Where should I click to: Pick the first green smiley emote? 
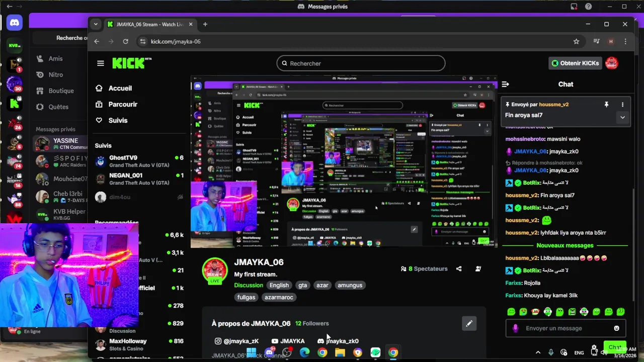coord(511,312)
